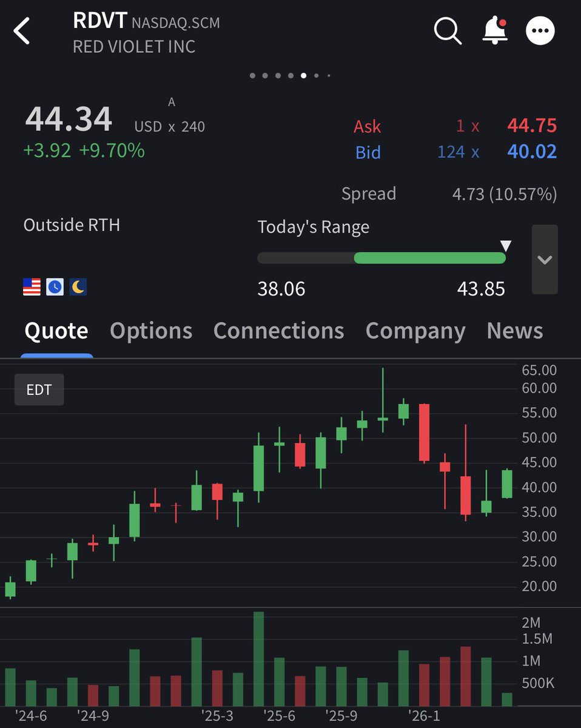Switch to the Options tab
This screenshot has width=581, height=728.
pos(151,331)
